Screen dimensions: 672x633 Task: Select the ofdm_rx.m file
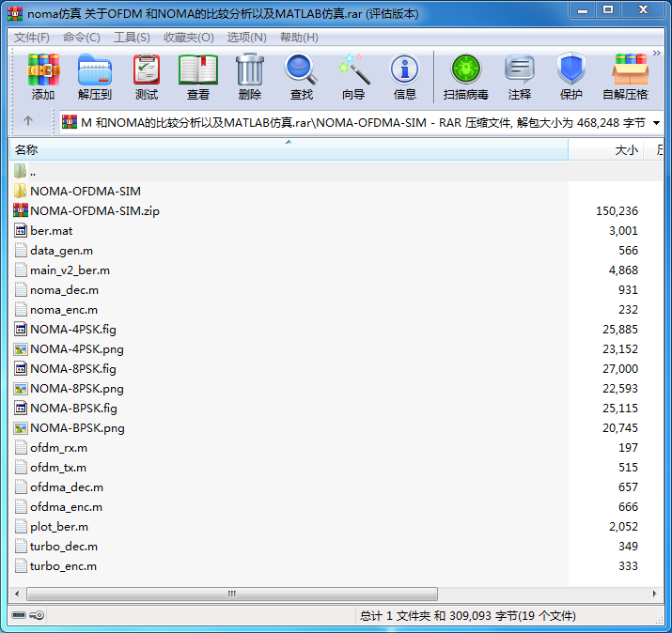58,448
